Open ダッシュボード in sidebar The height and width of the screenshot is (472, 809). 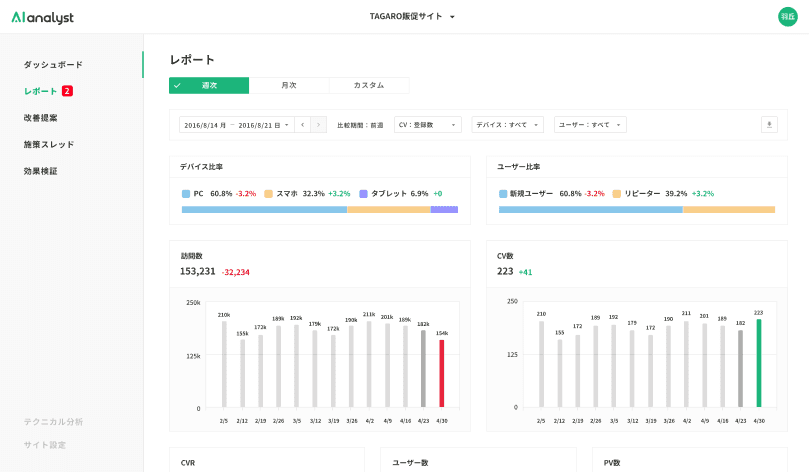pos(53,64)
